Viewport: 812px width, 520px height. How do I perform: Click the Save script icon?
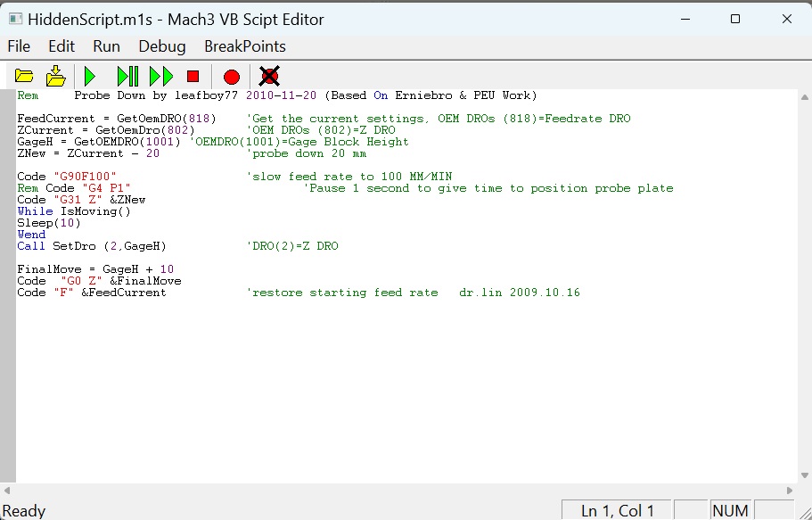[55, 76]
